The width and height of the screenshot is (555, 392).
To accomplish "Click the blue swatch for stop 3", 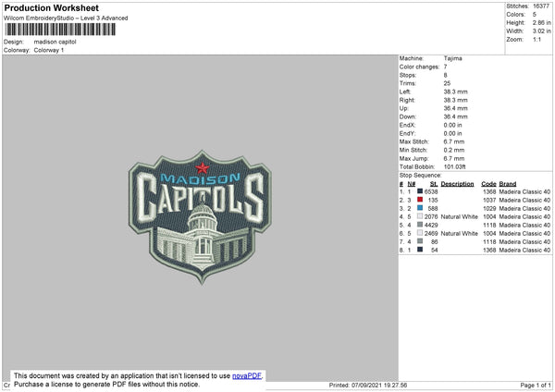I will point(420,208).
